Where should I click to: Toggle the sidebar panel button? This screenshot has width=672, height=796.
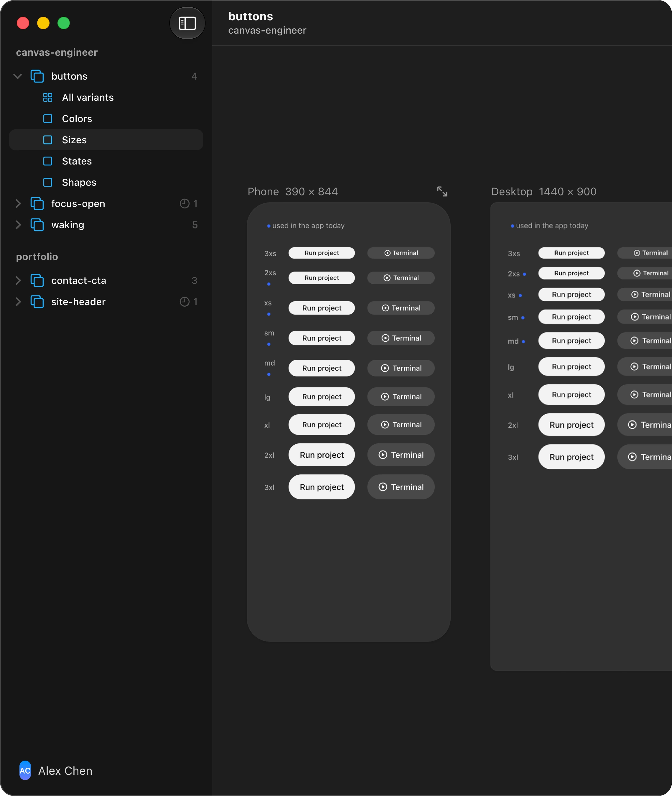187,23
